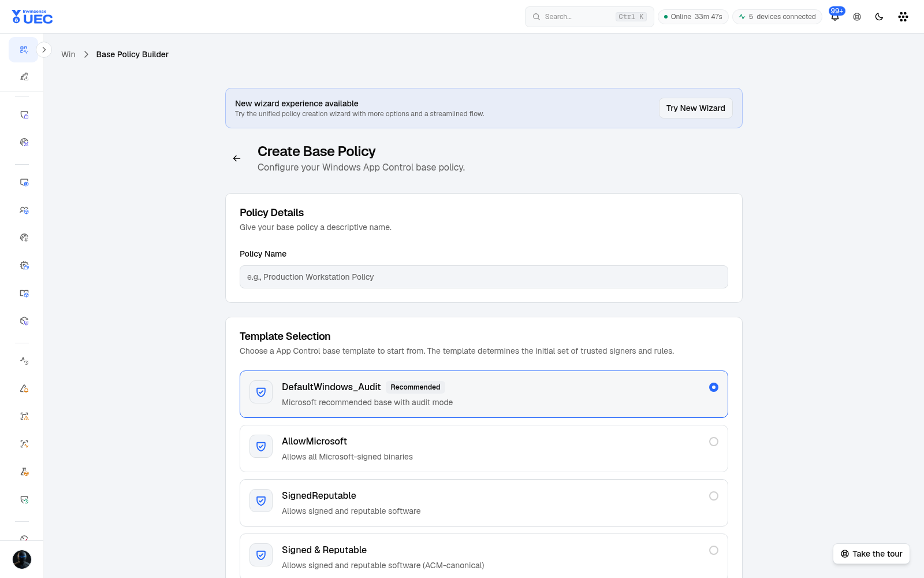Open the fingerprint-hash sidebar icon
Image resolution: width=924 pixels, height=578 pixels.
point(24,238)
